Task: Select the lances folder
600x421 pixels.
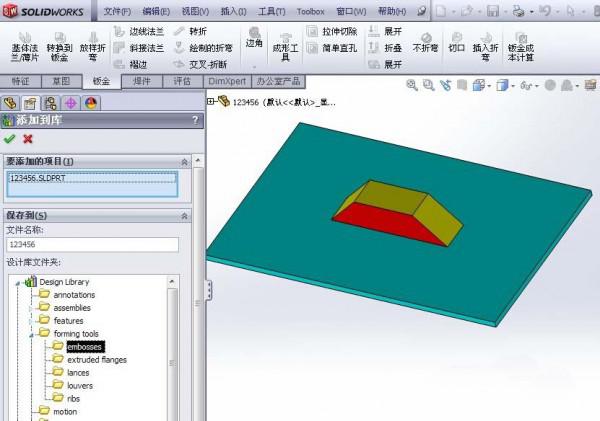Action: 78,373
